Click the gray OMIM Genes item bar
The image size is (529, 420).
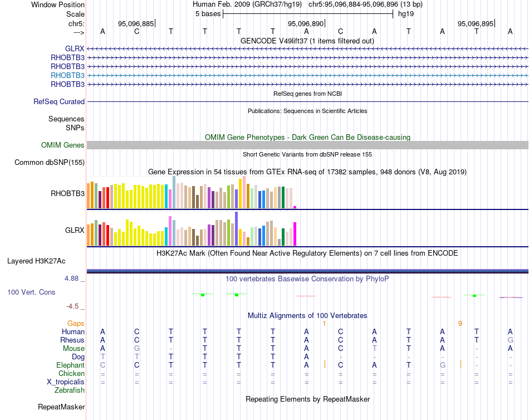click(307, 145)
